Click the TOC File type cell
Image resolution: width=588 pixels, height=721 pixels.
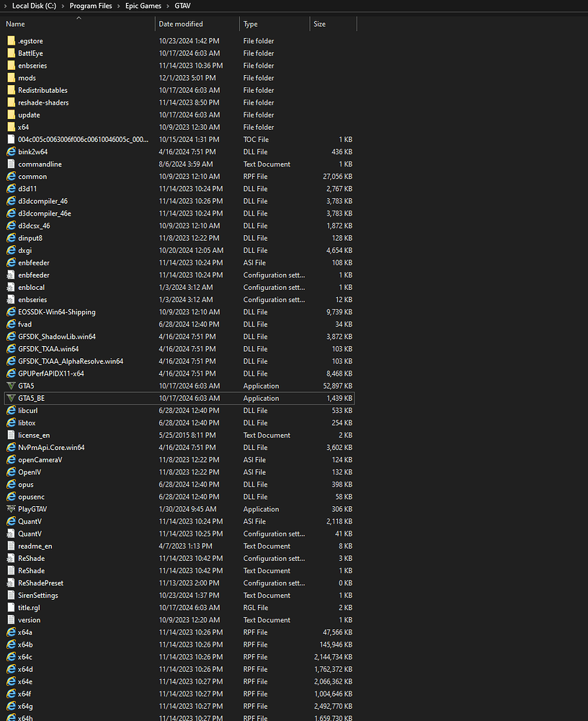click(x=256, y=139)
